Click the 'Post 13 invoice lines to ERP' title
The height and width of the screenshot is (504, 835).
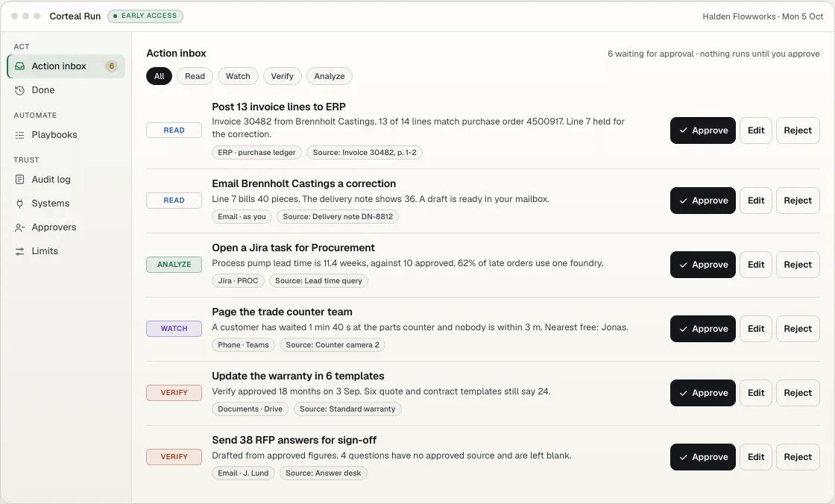click(279, 107)
